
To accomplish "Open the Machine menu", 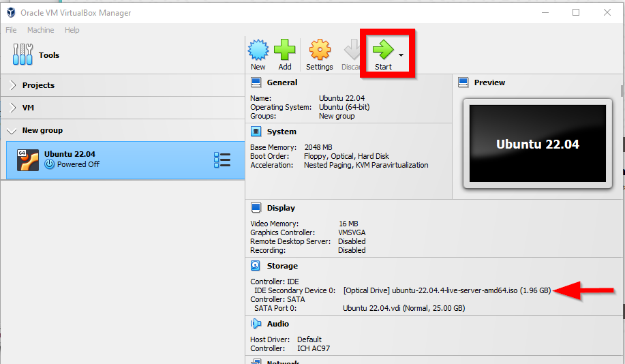I will point(41,30).
